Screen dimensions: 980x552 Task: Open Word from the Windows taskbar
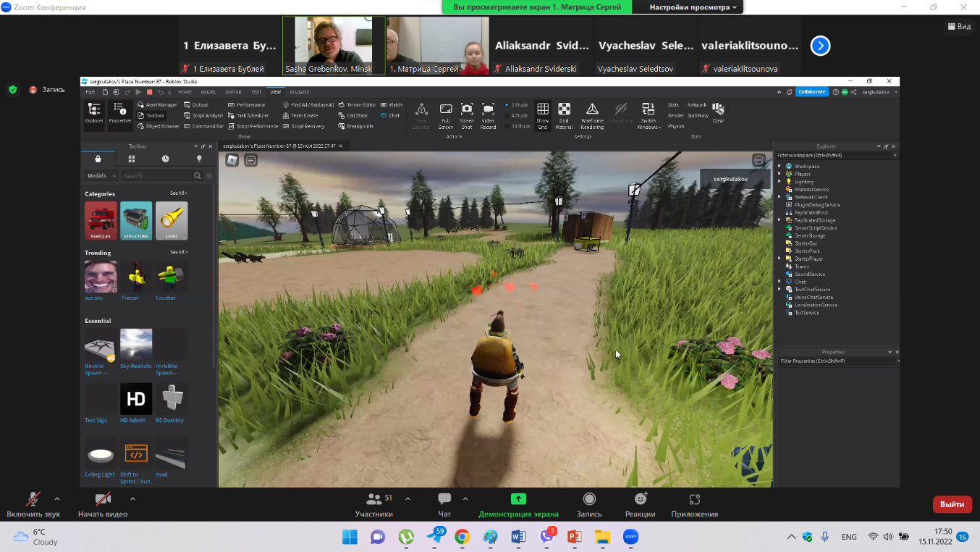tap(518, 537)
